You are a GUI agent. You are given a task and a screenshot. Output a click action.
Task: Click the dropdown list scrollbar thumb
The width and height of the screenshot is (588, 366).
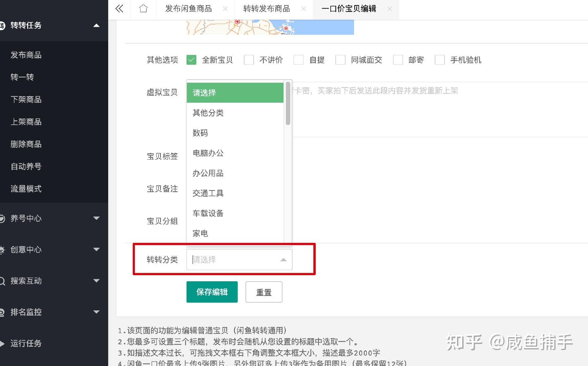(288, 103)
